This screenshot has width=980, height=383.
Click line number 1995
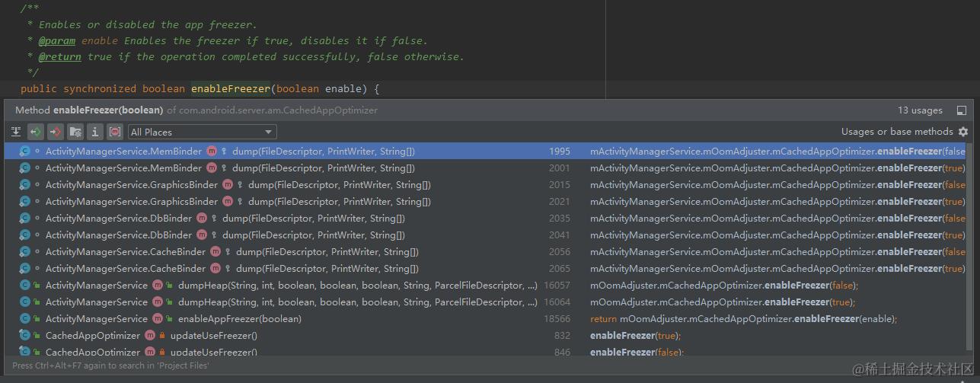pyautogui.click(x=559, y=152)
